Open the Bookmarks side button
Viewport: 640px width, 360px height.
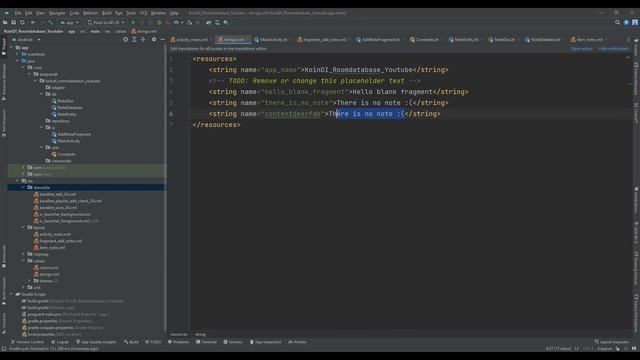(4, 257)
